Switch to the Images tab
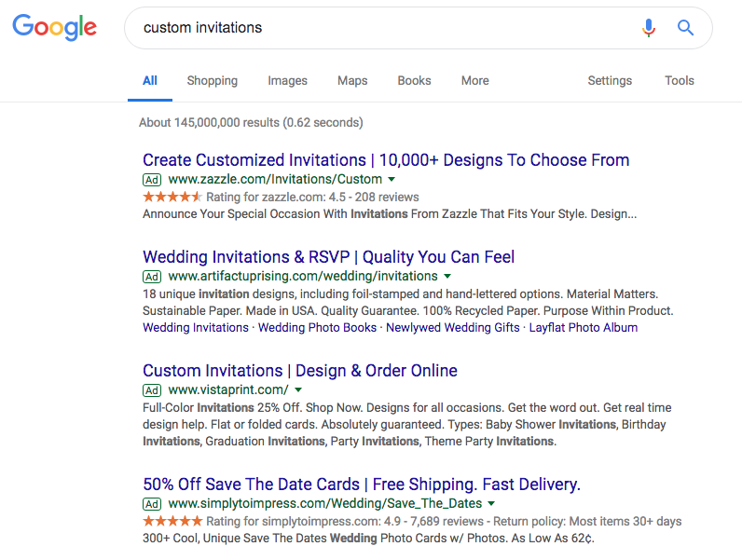This screenshot has width=742, height=560. 287,80
